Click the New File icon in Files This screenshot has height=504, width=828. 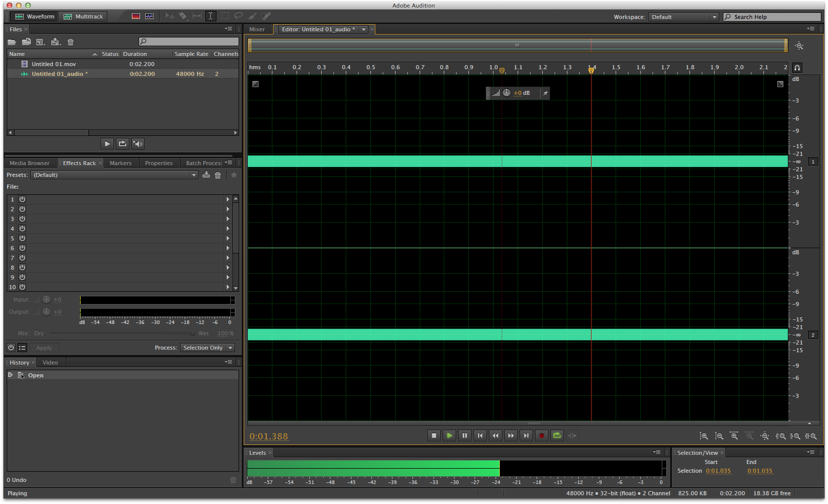(x=41, y=42)
